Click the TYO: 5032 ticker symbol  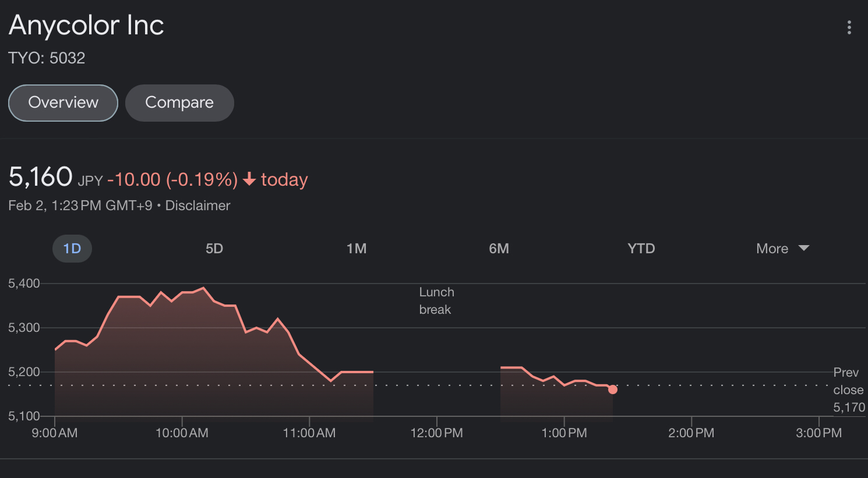click(47, 58)
